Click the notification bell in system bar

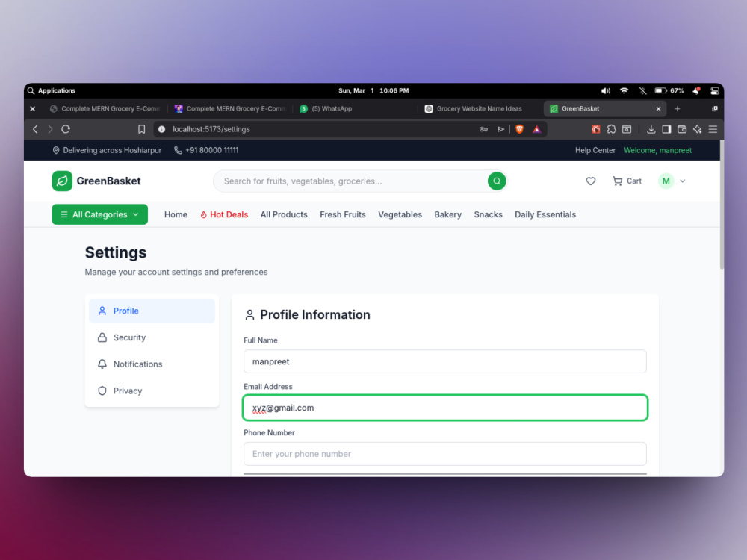(x=696, y=90)
